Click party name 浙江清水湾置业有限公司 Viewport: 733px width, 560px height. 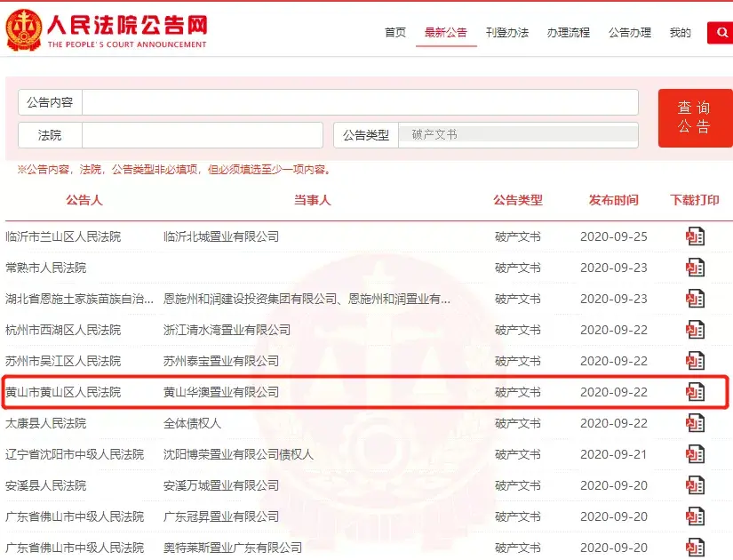tap(227, 330)
